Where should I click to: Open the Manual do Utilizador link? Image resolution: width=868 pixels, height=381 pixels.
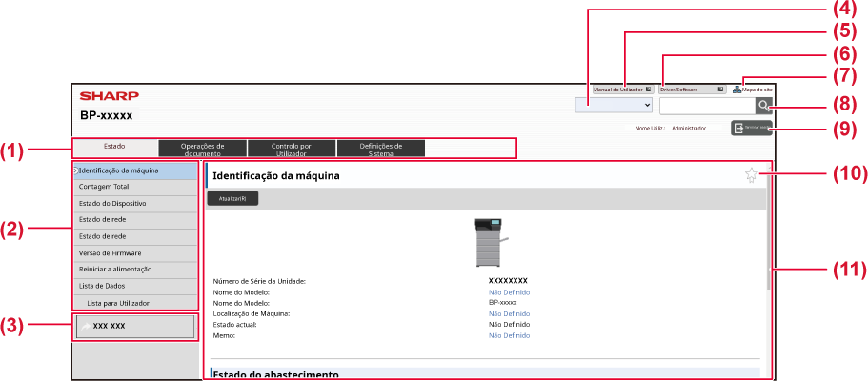tap(621, 89)
